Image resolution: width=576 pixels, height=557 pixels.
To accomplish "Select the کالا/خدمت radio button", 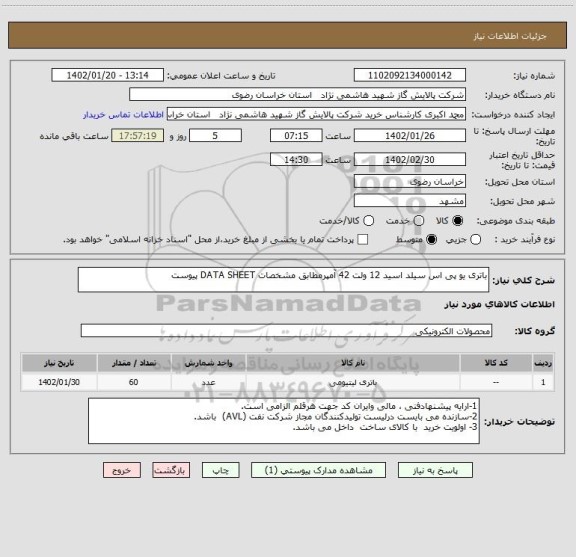I will 368,220.
